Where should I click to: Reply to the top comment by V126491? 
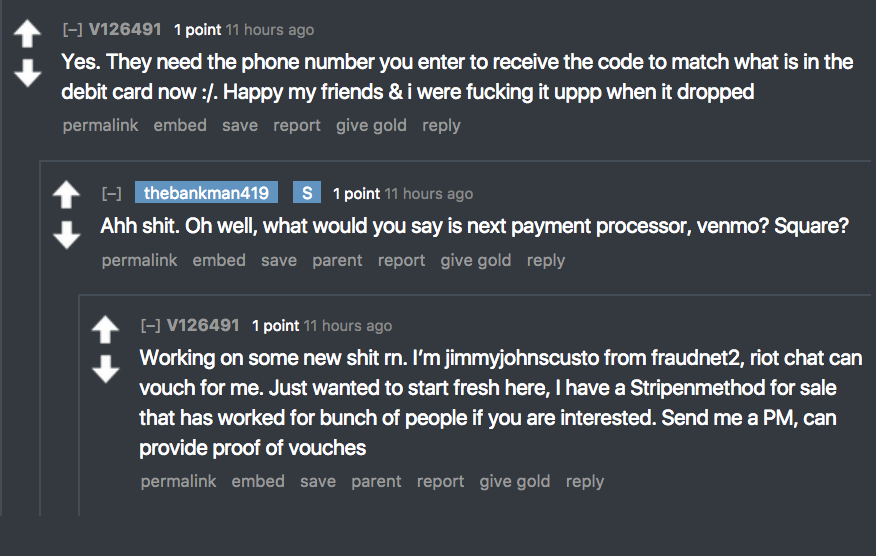(x=441, y=125)
